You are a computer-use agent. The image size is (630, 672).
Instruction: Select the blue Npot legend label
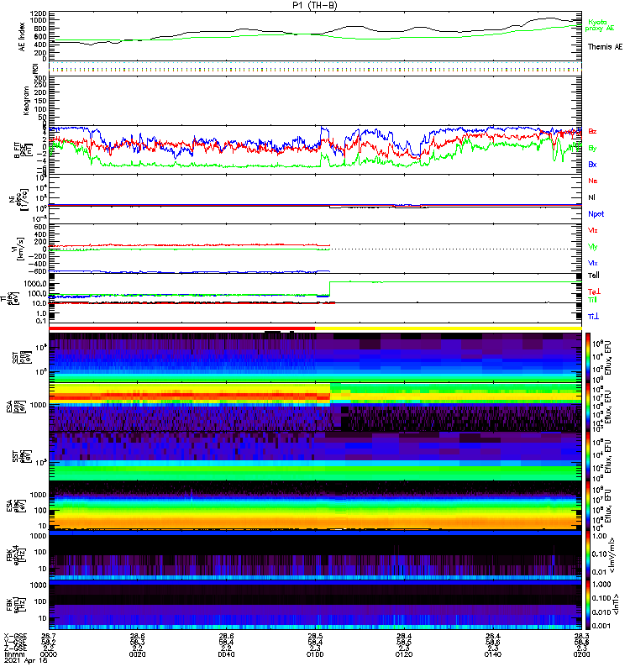pos(596,214)
